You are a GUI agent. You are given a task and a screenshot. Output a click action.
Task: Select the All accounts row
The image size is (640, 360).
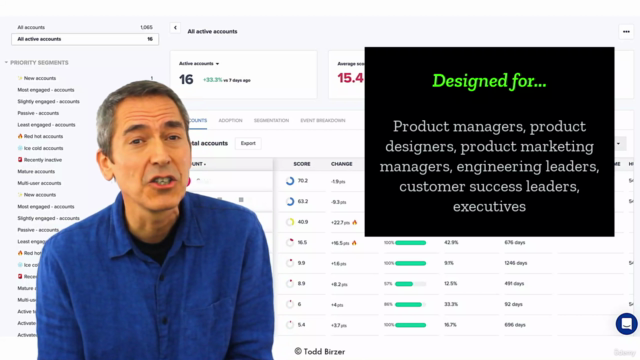pos(85,27)
